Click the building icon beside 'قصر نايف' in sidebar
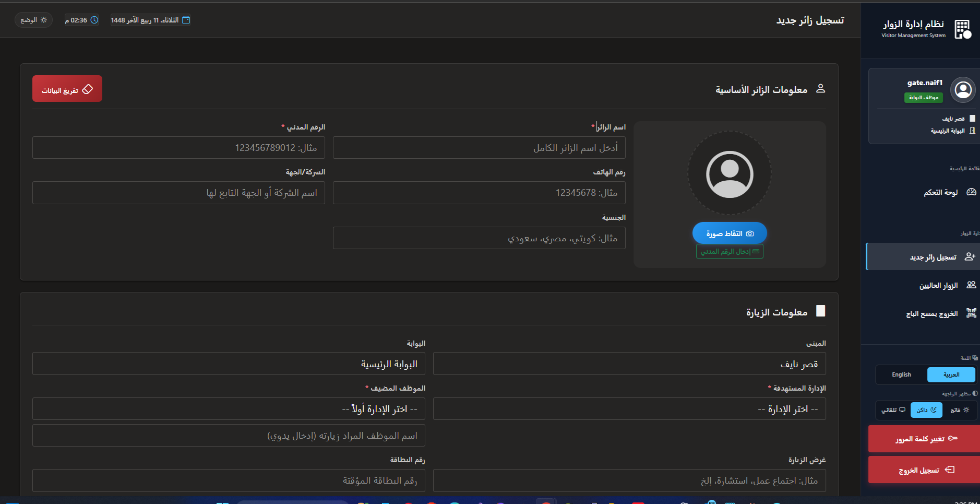 [972, 119]
